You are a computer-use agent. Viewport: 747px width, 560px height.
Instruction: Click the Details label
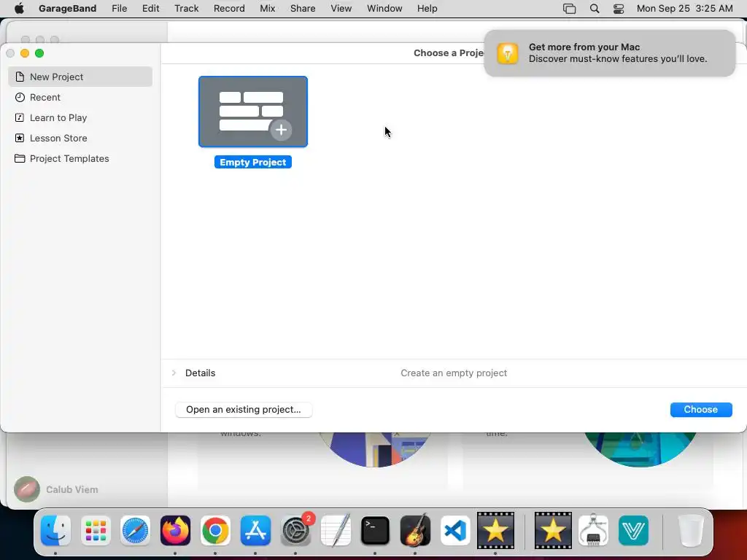[x=200, y=373]
